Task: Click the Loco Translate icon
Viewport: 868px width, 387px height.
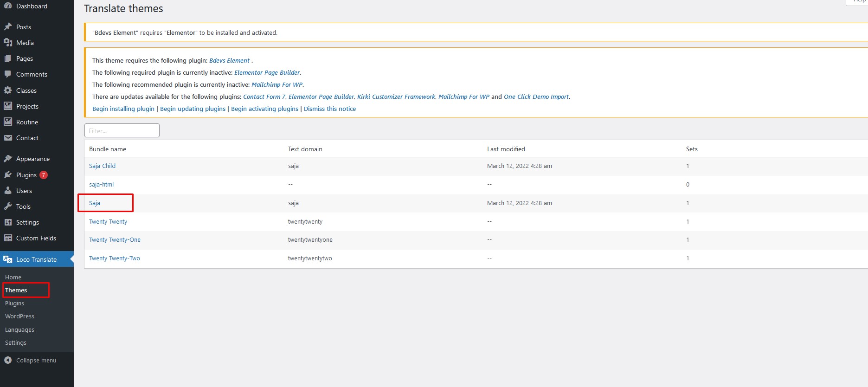Action: (8, 259)
